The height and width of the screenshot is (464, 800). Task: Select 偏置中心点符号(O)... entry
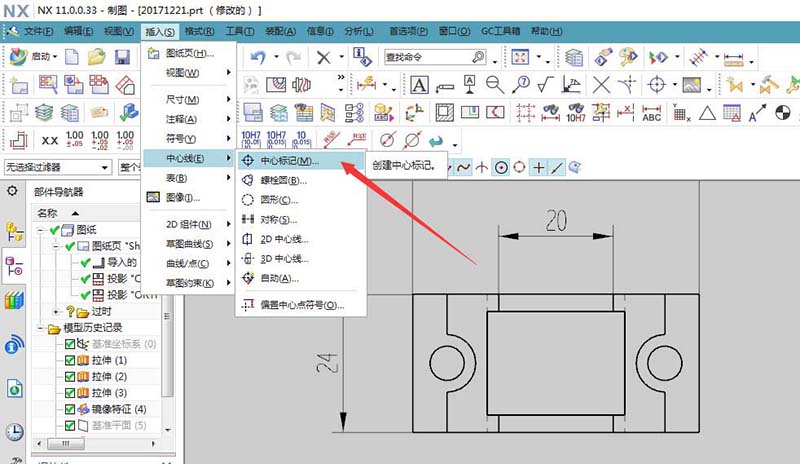tap(301, 305)
